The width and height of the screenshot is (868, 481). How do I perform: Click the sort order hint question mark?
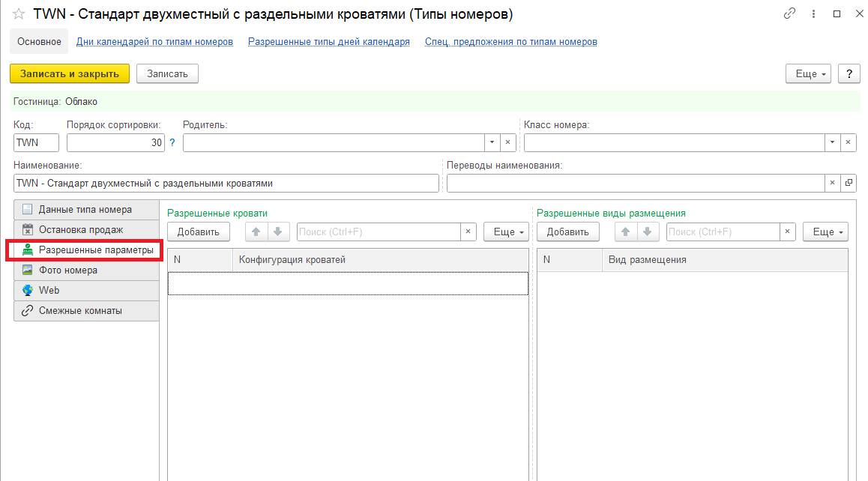[172, 142]
